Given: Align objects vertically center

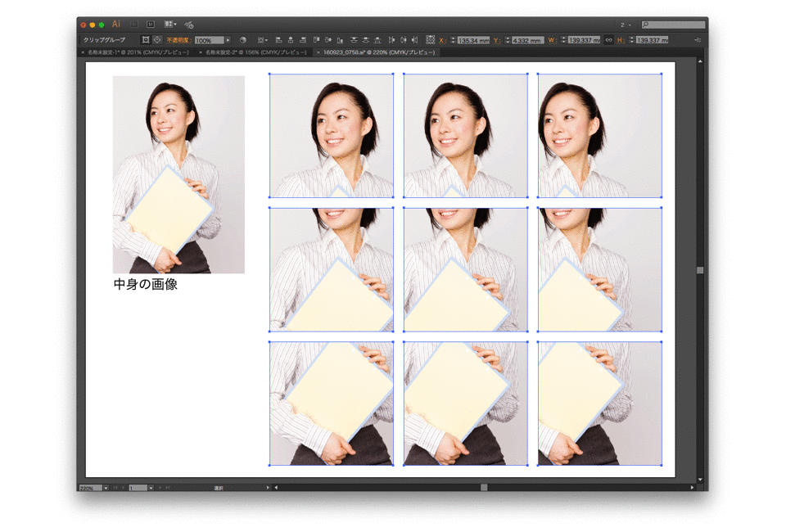Looking at the screenshot, I should [x=328, y=40].
